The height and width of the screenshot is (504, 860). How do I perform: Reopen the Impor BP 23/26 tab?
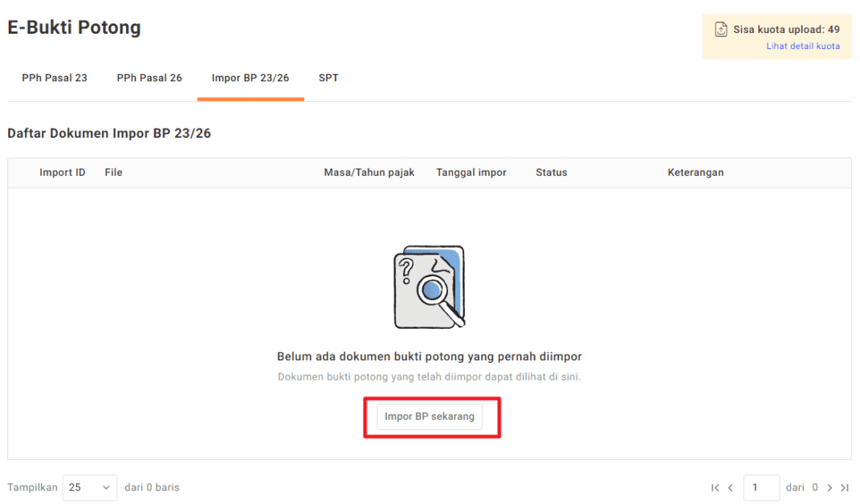[250, 78]
